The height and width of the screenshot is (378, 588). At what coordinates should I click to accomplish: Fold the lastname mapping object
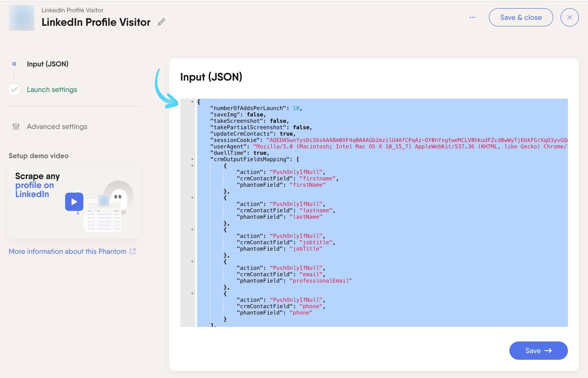coord(192,198)
